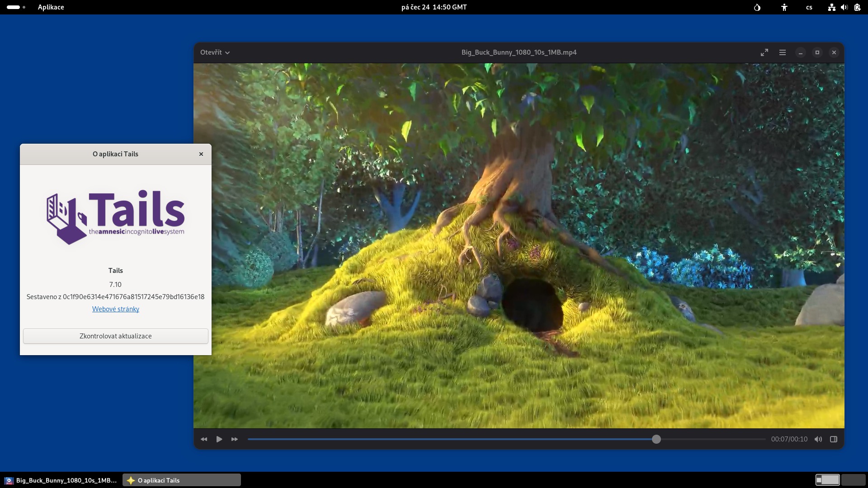Click the battery power icon in the top bar

(x=857, y=7)
